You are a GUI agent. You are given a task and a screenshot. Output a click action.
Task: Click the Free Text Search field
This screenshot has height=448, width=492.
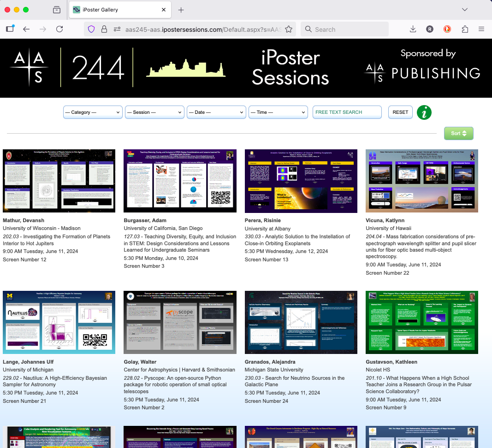[347, 112]
